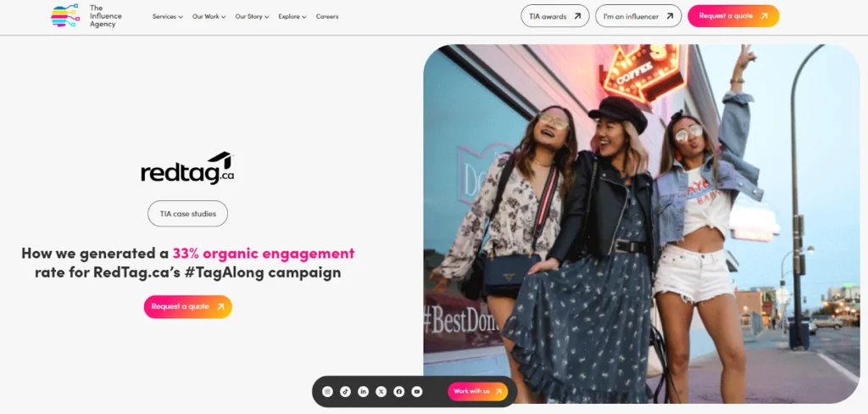Click 'The Influence Agency' brand name text
Viewport: 868px width, 414px height.
point(105,16)
